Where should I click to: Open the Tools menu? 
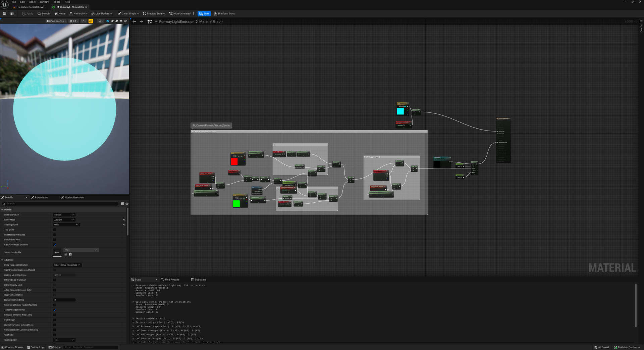[57, 2]
